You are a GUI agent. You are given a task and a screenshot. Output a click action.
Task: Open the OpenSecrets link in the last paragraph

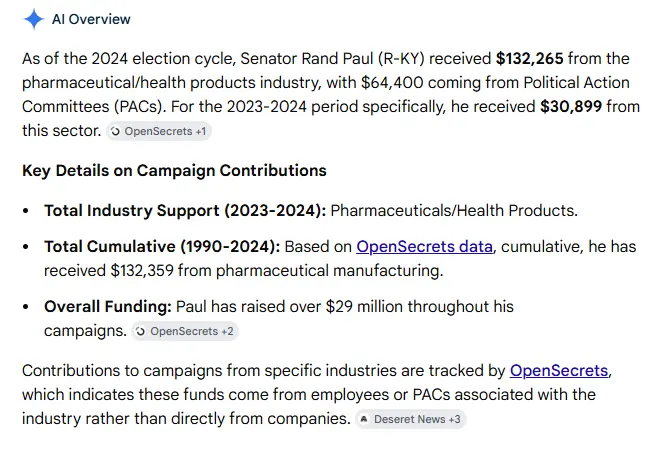pyautogui.click(x=559, y=370)
